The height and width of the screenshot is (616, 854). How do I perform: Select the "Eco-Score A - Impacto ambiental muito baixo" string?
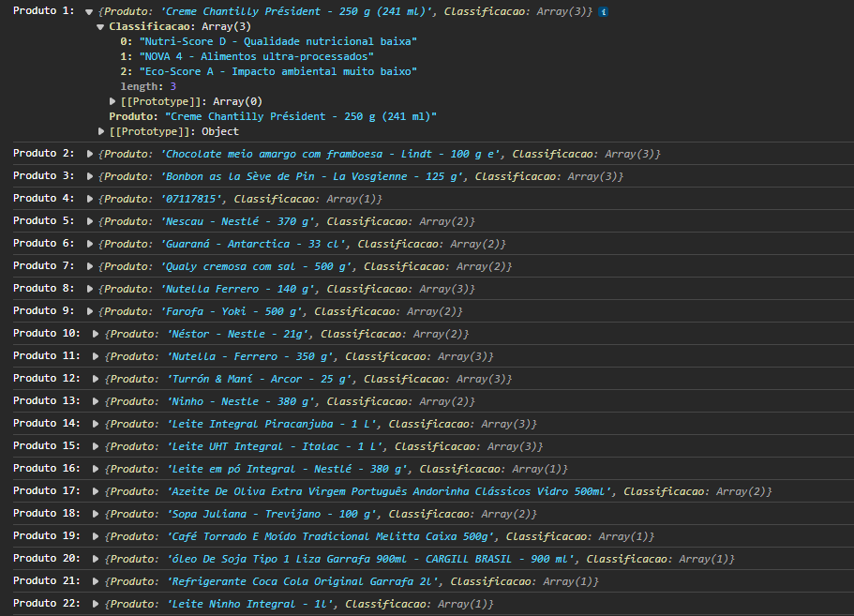[277, 71]
